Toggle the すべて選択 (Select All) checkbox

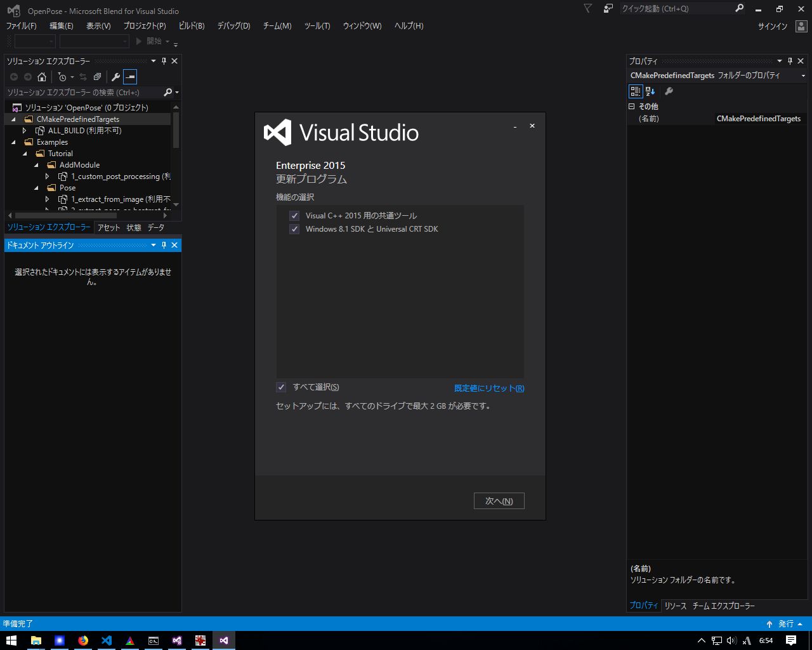point(281,387)
